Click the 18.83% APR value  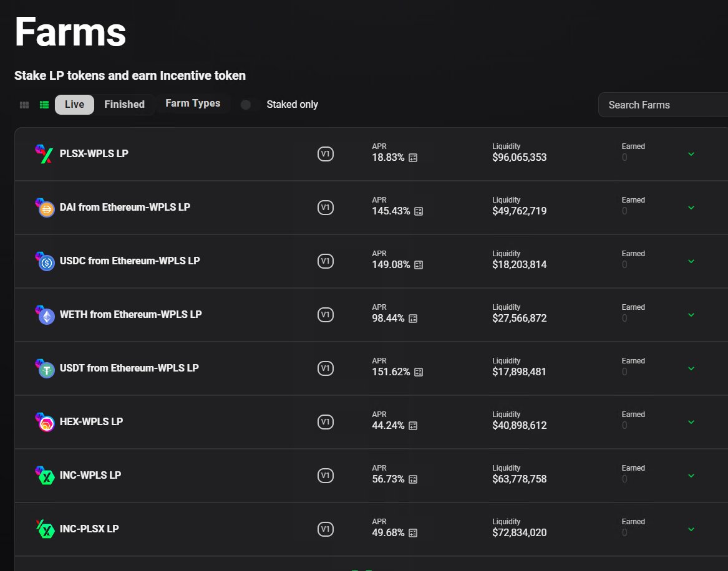coord(388,158)
